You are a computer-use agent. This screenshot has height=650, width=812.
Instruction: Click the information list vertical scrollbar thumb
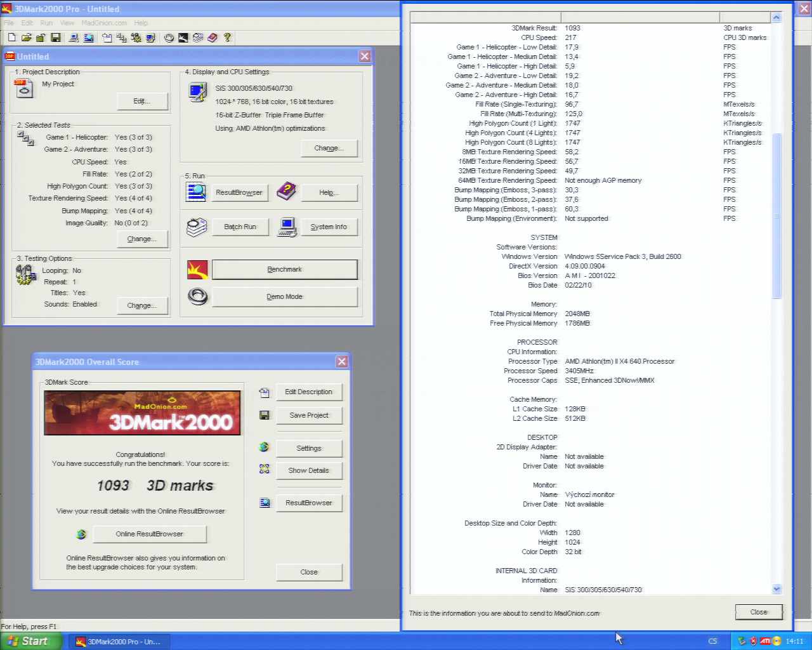pos(776,216)
